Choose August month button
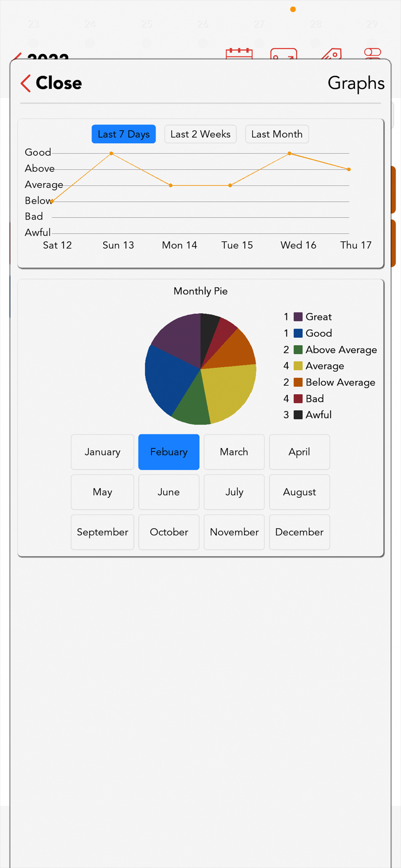Viewport: 401px width, 868px height. pos(299,492)
